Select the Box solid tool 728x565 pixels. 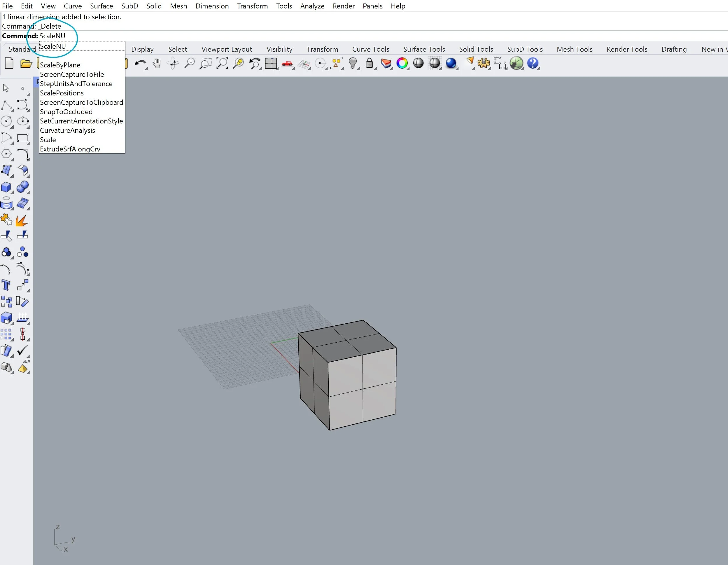coord(6,187)
